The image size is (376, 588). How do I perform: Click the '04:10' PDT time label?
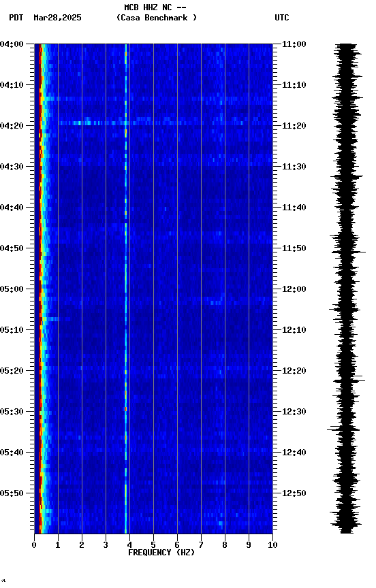12,85
